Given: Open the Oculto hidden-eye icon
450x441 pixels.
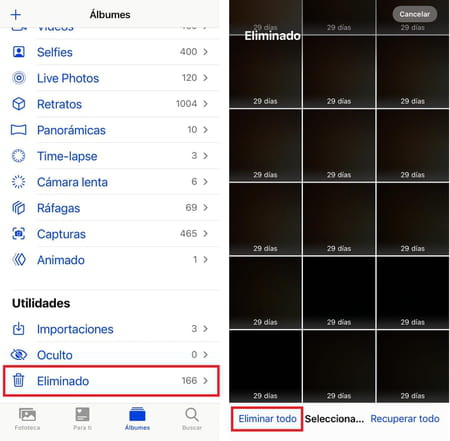Looking at the screenshot, I should tap(19, 355).
